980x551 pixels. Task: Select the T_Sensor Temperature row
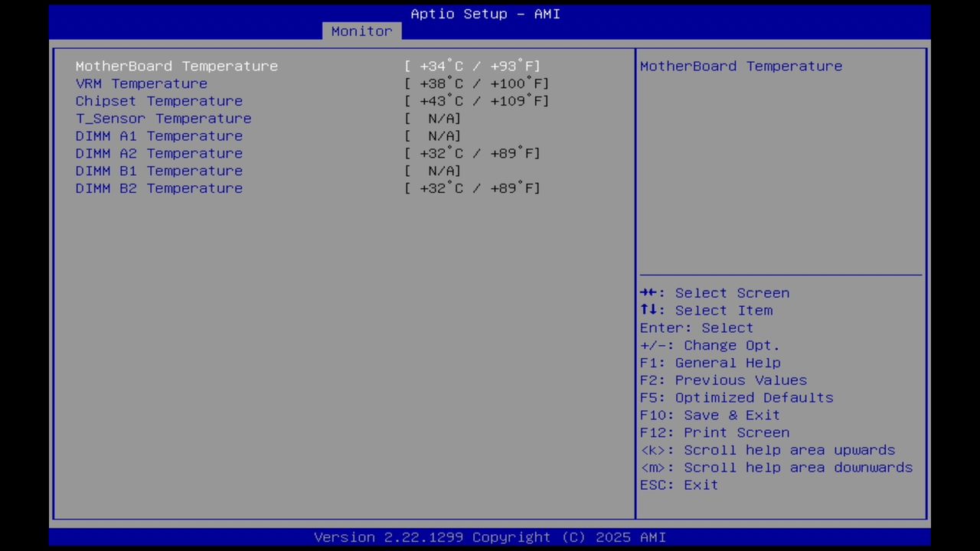click(x=163, y=118)
